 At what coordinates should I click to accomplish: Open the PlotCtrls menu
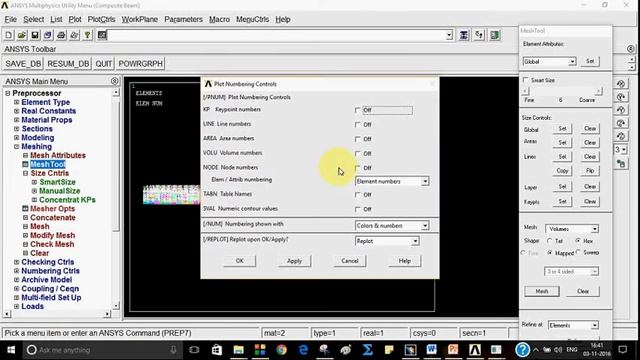tap(101, 19)
